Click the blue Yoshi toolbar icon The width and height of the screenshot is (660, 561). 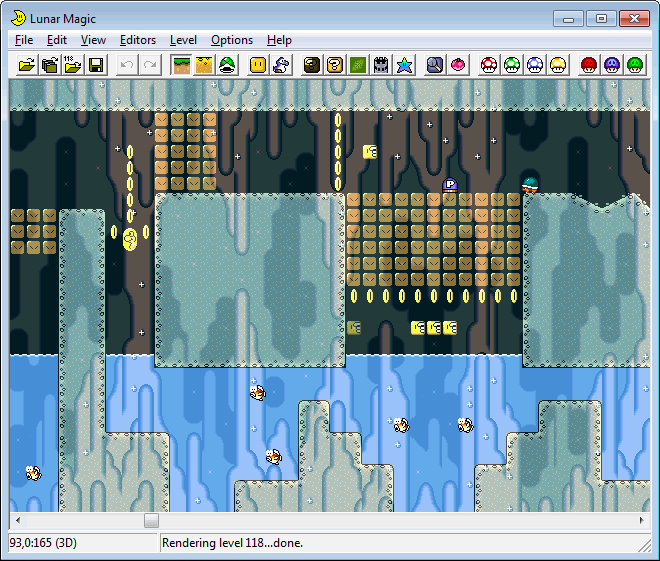(x=281, y=65)
